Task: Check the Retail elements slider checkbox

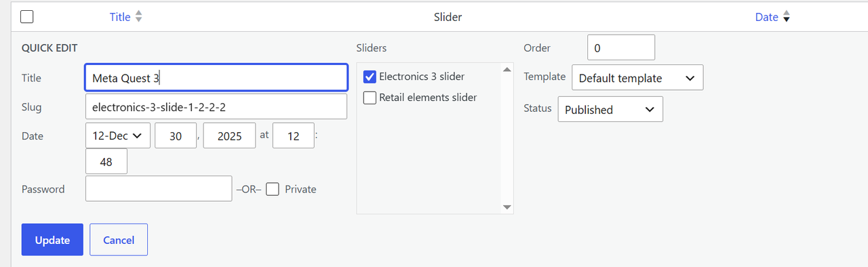Action: click(x=370, y=98)
